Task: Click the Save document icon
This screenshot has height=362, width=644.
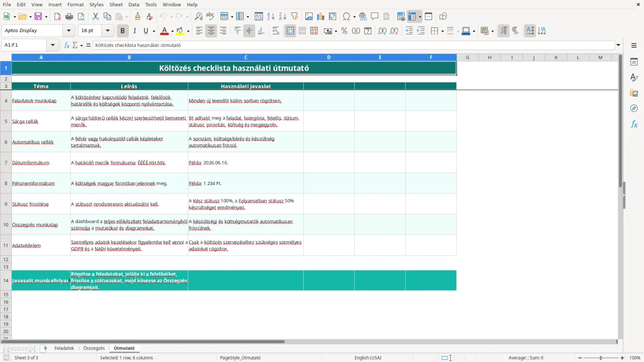Action: click(x=38, y=17)
